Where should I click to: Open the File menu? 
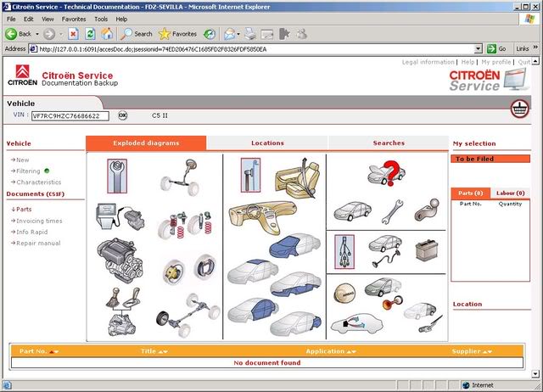coord(11,19)
